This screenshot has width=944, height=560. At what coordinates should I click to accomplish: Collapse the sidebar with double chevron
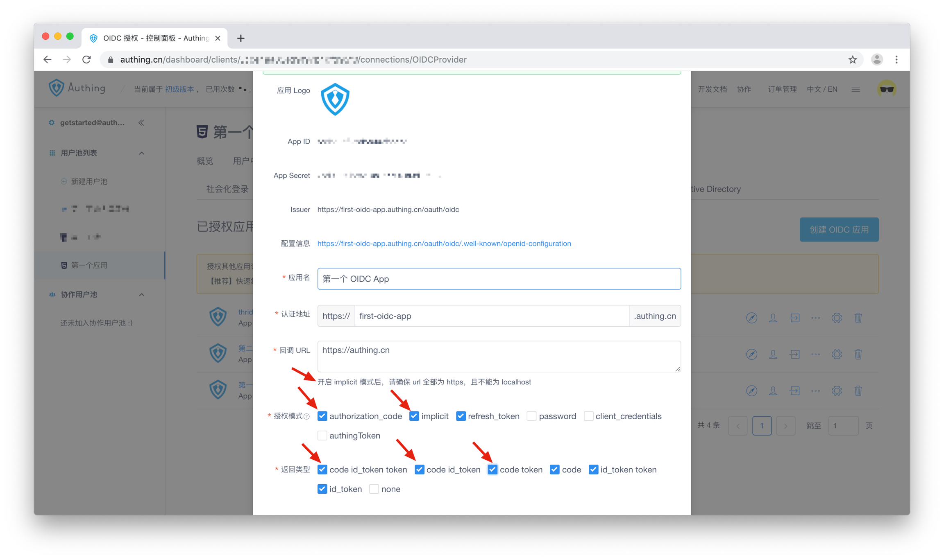click(x=141, y=123)
